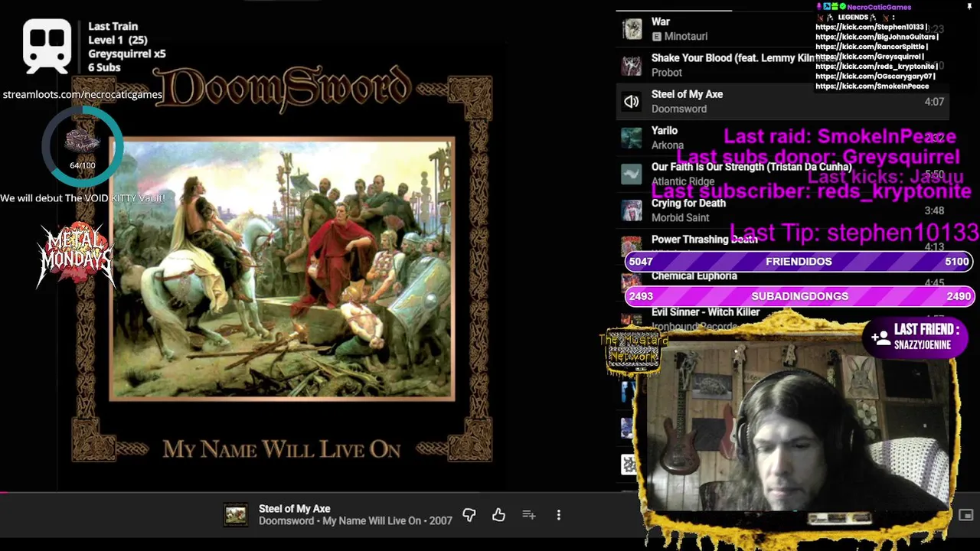
Task: Click the Last Friend SNAZZYJOENINE badge
Action: pos(914,337)
